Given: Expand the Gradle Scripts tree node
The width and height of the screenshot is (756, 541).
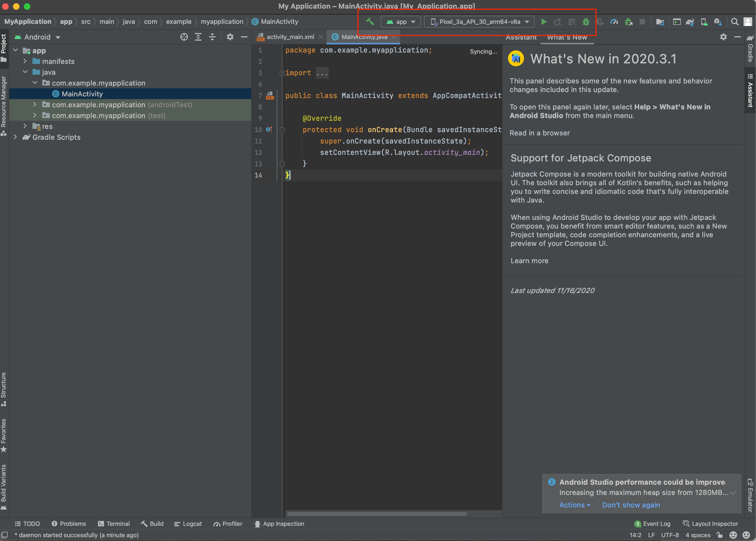Looking at the screenshot, I should pyautogui.click(x=15, y=137).
